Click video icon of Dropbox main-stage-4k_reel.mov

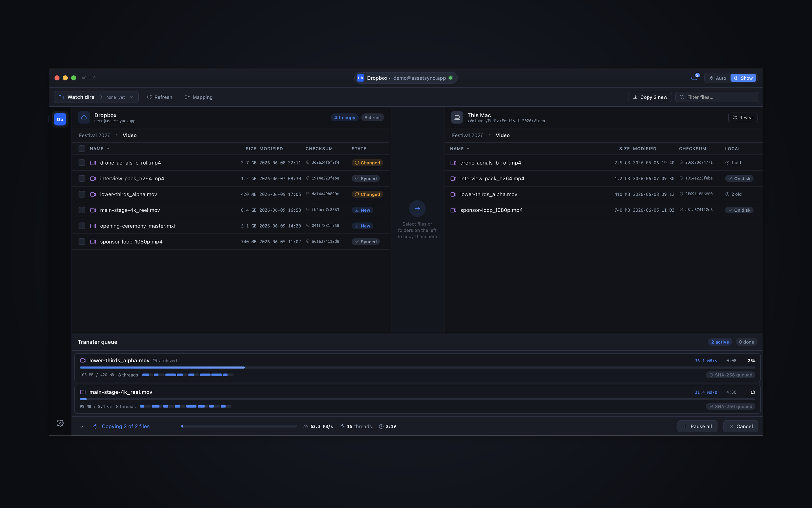point(93,210)
